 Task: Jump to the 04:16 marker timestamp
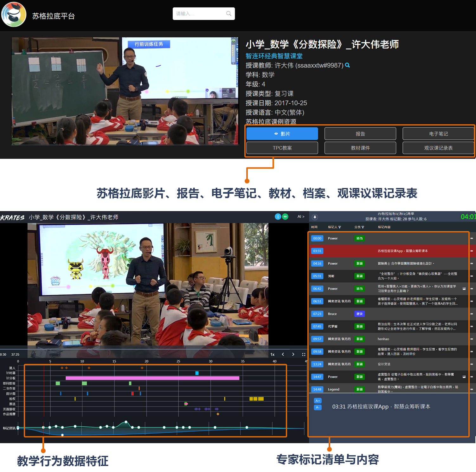point(317,264)
